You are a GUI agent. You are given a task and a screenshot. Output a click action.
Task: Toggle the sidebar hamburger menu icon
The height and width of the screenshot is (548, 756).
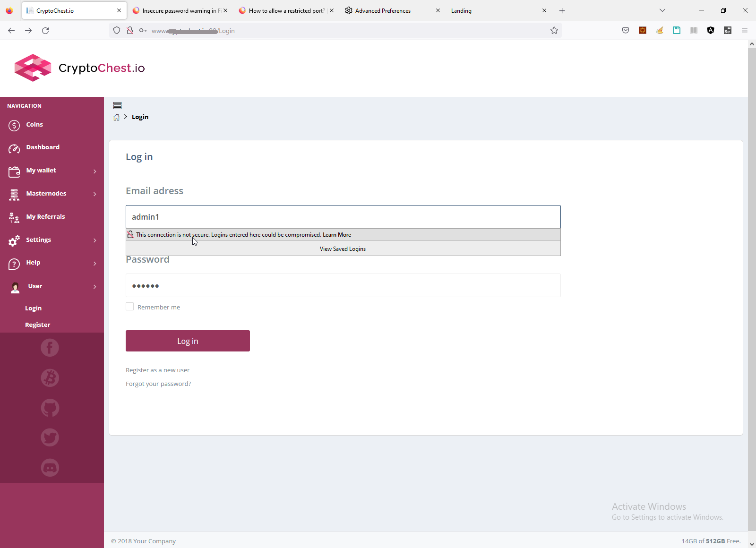118,105
